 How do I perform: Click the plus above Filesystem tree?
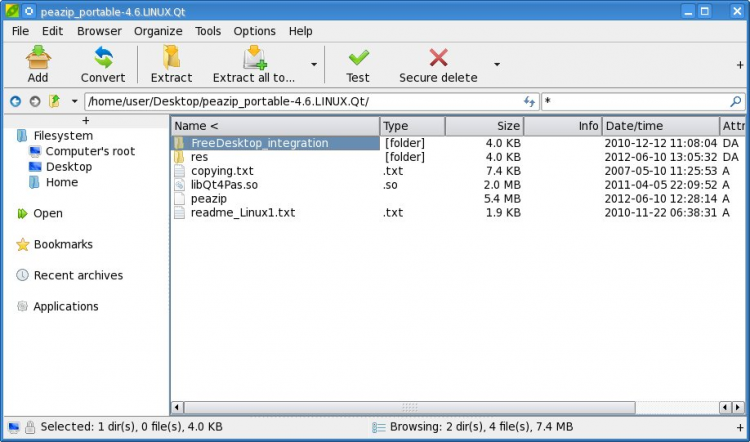click(x=86, y=120)
